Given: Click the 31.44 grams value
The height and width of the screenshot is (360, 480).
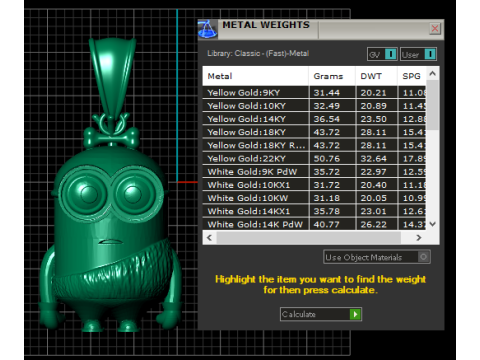Looking at the screenshot, I should 326,93.
